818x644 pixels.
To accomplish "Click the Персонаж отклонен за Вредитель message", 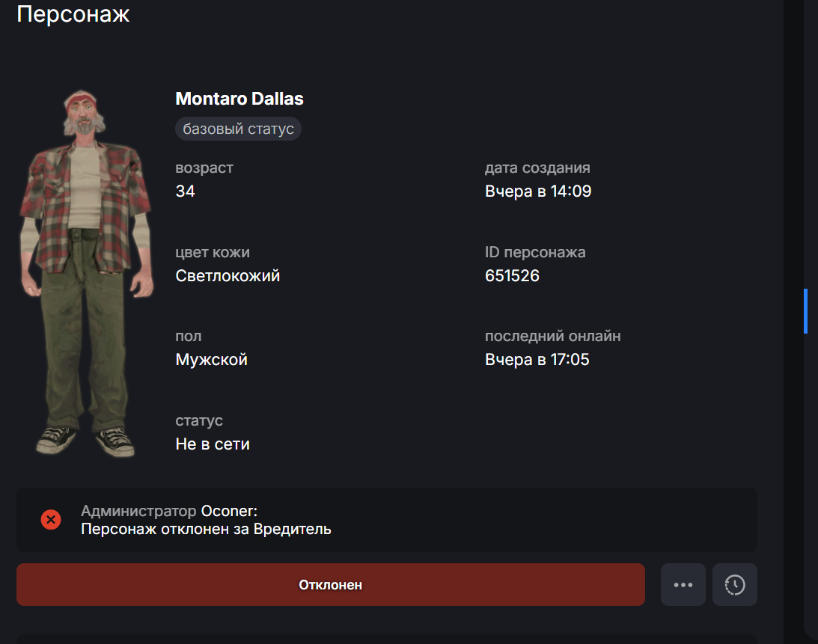I will click(x=206, y=530).
